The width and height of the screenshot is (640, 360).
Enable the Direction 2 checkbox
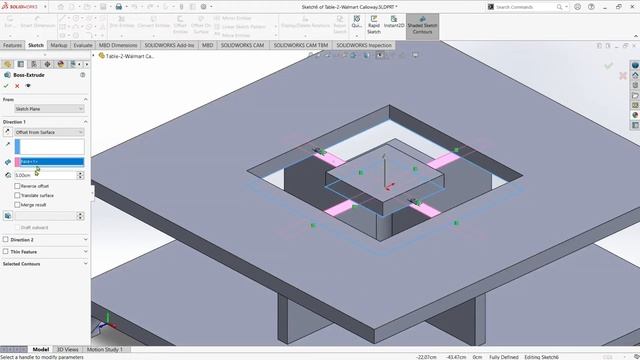pos(6,239)
